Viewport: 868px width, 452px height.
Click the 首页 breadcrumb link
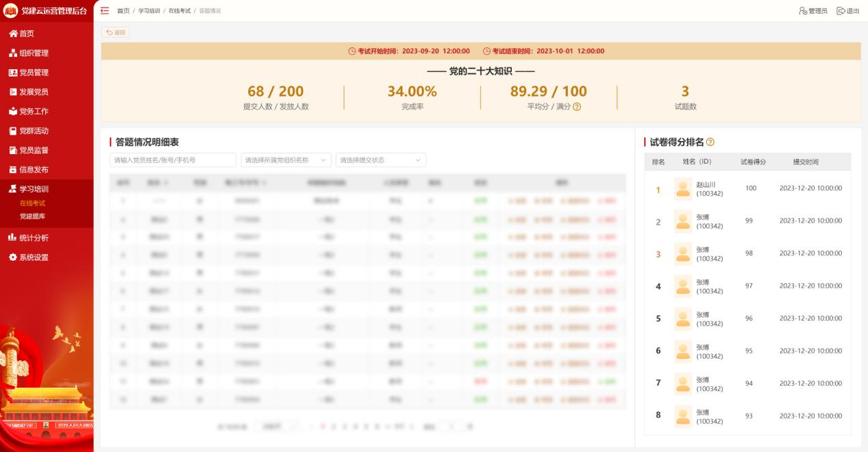[x=123, y=11]
